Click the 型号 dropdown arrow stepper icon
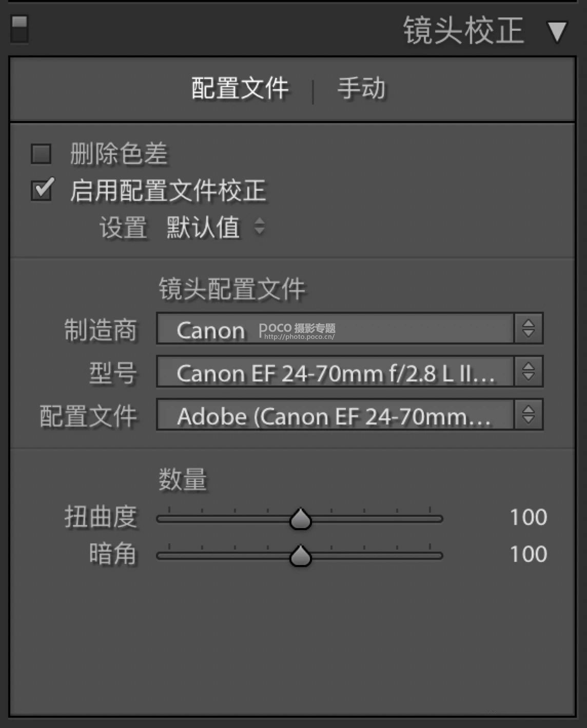The height and width of the screenshot is (728, 587). [528, 372]
